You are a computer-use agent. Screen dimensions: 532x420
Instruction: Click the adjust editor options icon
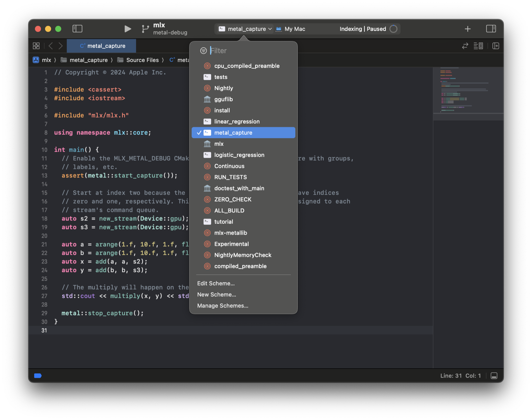point(478,46)
